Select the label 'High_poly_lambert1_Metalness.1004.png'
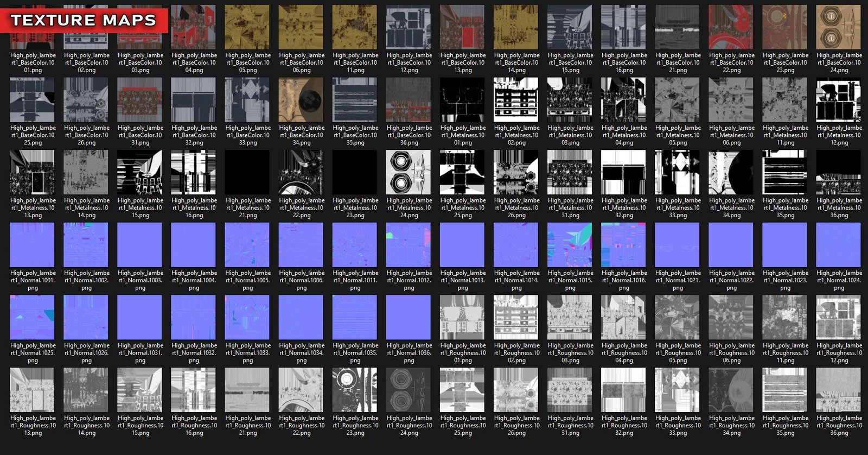Viewport: 868px width, 455px height. click(x=624, y=135)
